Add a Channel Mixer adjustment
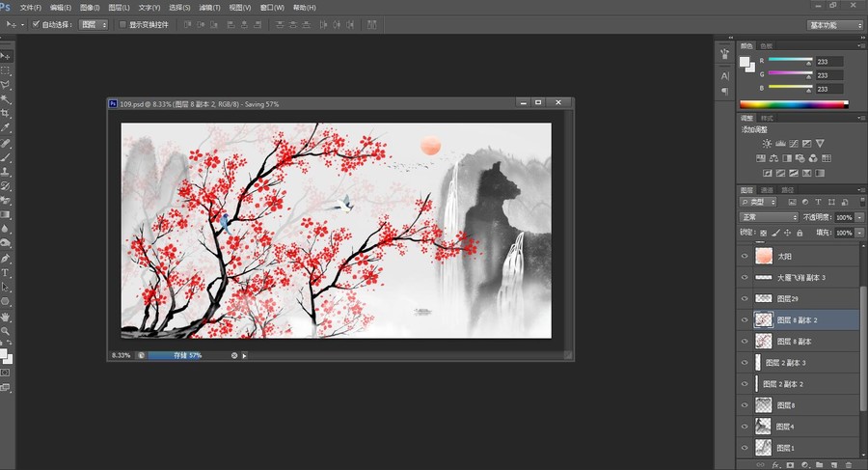Image resolution: width=868 pixels, height=470 pixels. pos(813,158)
